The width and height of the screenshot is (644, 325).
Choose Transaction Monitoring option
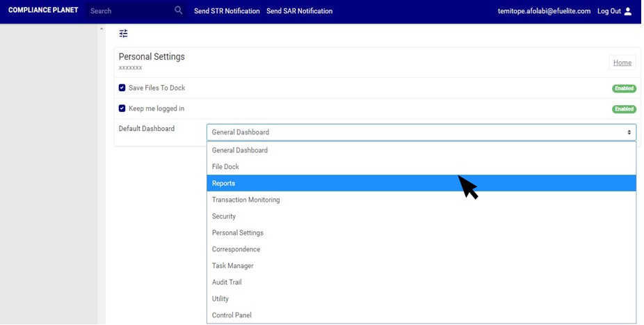(245, 200)
